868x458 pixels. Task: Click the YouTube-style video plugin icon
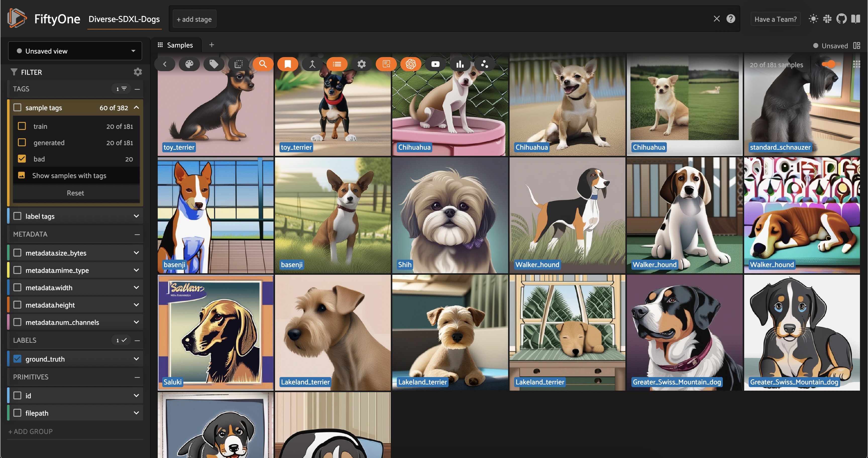tap(435, 64)
